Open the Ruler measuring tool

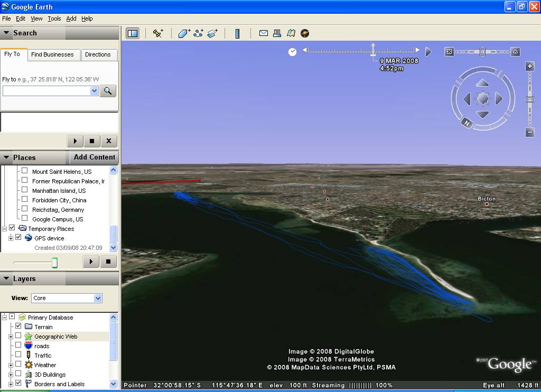[x=238, y=33]
